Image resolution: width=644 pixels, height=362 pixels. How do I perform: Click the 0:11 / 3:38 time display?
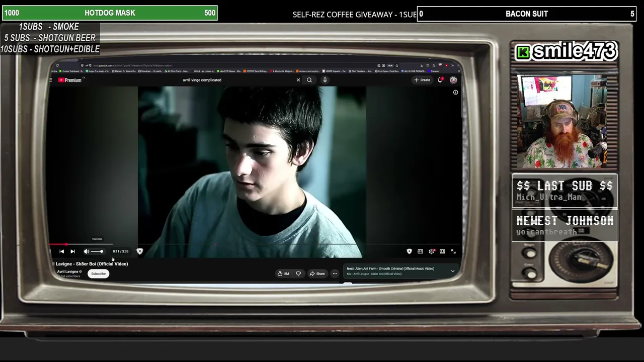pyautogui.click(x=120, y=251)
